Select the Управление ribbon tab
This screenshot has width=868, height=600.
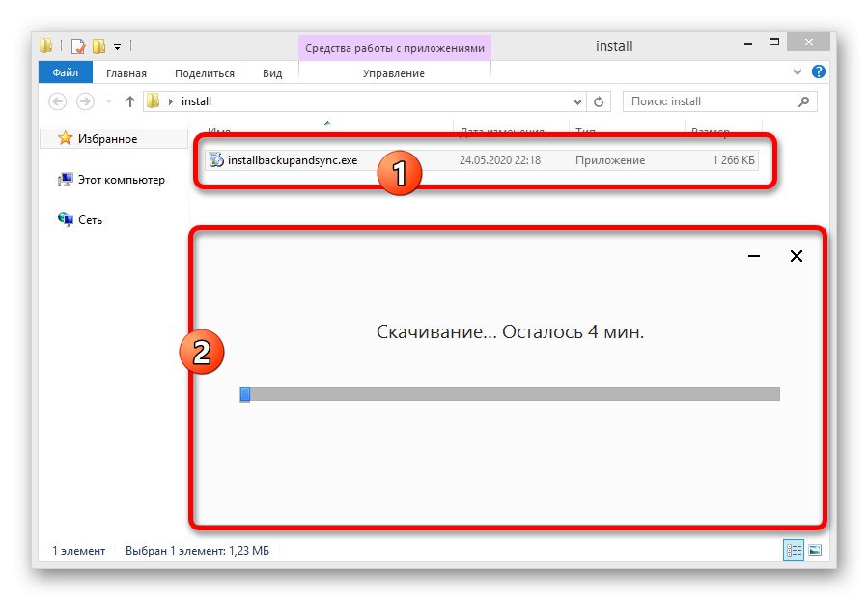[x=394, y=73]
